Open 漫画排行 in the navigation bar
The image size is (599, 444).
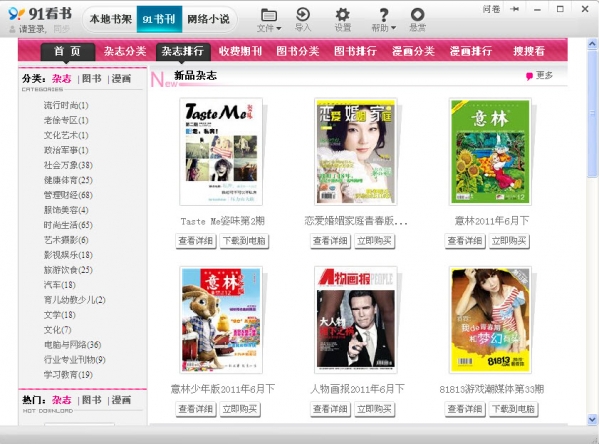[471, 51]
